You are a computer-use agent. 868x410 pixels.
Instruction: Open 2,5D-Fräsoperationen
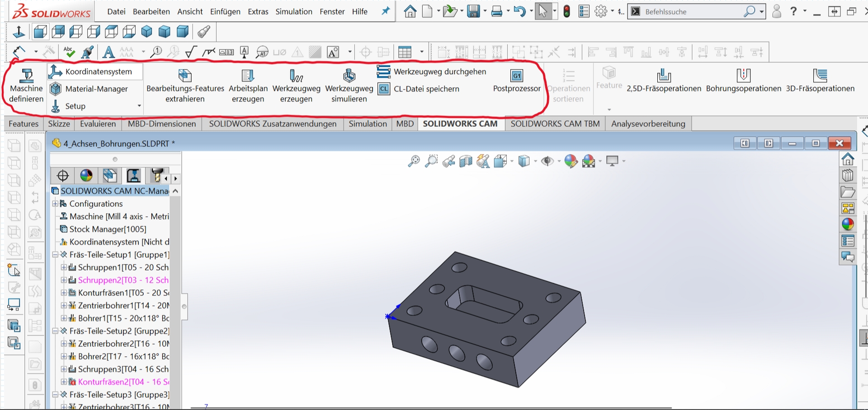click(664, 76)
